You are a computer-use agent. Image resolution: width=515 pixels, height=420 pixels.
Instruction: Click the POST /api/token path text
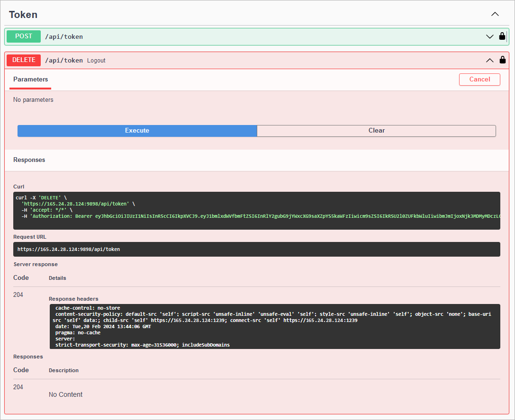(63, 37)
